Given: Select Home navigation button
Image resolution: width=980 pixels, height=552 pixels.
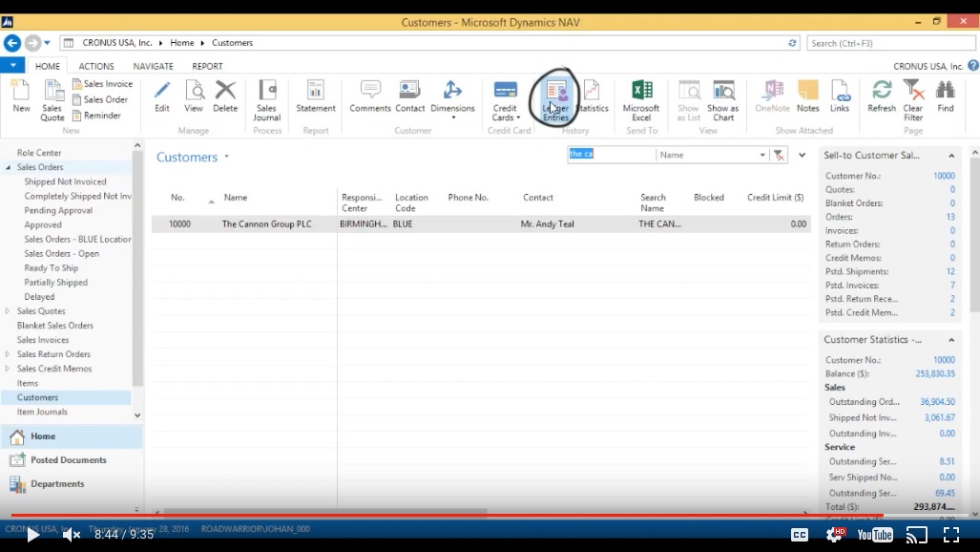Looking at the screenshot, I should point(72,436).
